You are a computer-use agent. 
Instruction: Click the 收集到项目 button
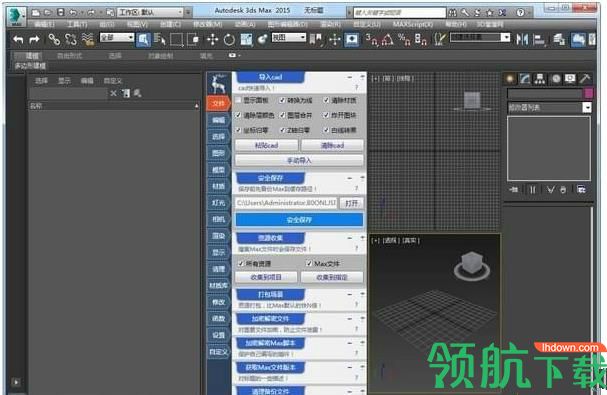point(266,277)
